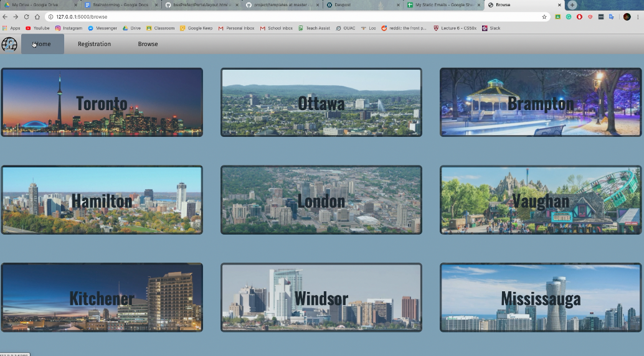Open the Slack bookmark
Viewport: 644px width, 356px height.
pos(491,29)
